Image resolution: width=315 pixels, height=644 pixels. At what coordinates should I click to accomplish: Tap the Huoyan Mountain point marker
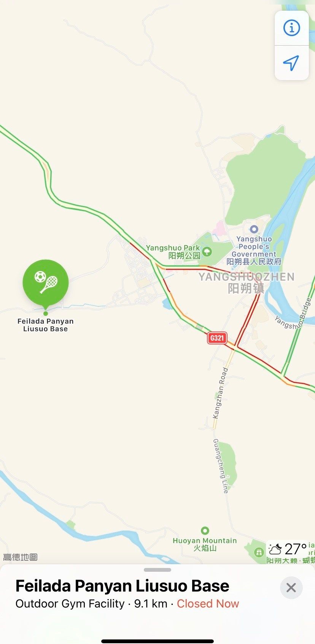pos(205,531)
